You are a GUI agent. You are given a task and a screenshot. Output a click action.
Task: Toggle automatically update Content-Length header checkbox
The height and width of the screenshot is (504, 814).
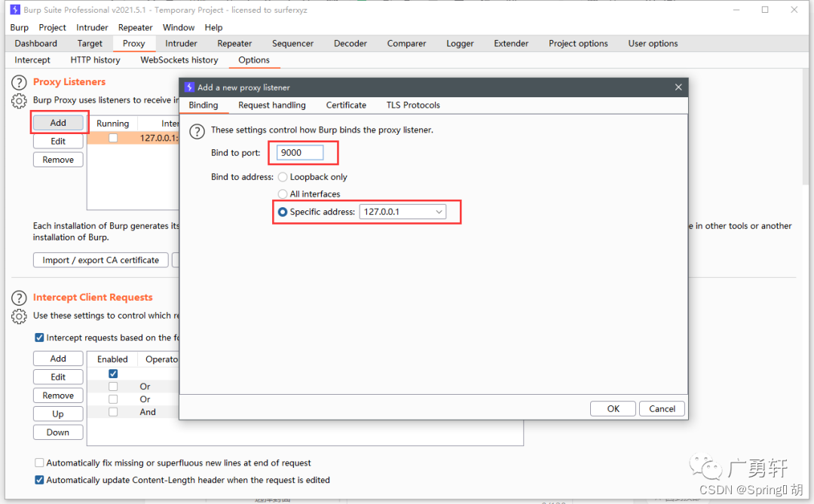click(39, 480)
